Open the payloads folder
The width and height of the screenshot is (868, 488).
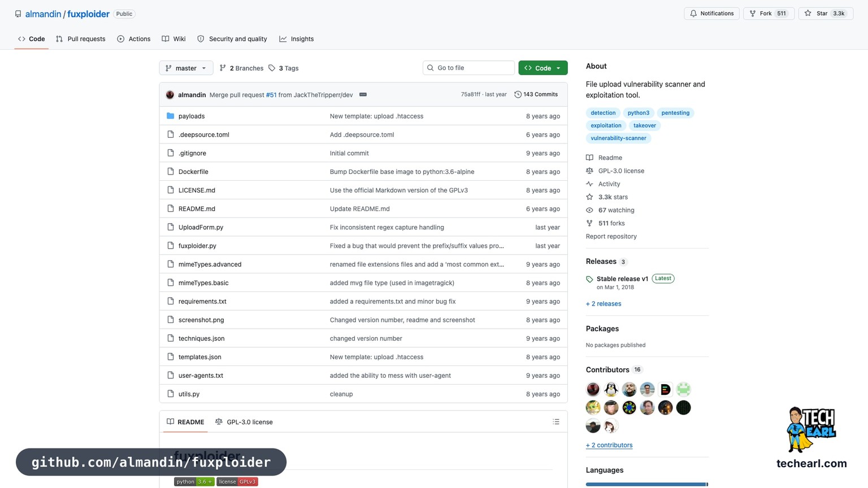click(191, 116)
